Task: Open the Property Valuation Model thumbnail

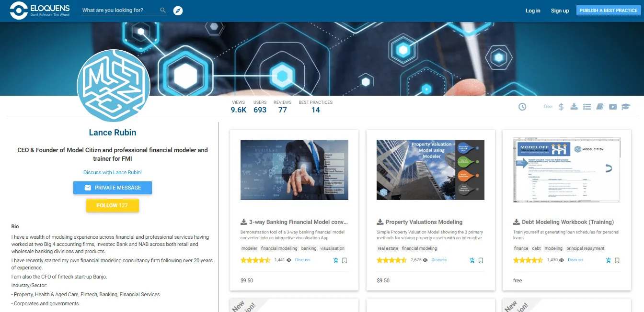Action: coord(430,169)
